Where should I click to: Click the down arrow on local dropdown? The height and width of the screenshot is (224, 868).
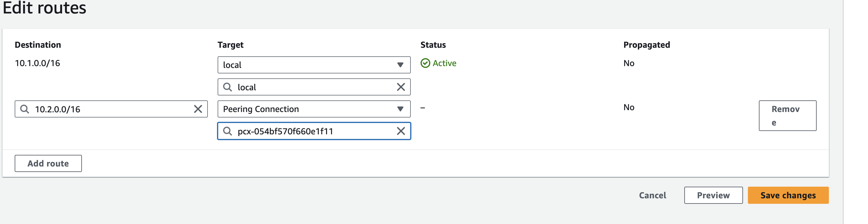pyautogui.click(x=400, y=65)
